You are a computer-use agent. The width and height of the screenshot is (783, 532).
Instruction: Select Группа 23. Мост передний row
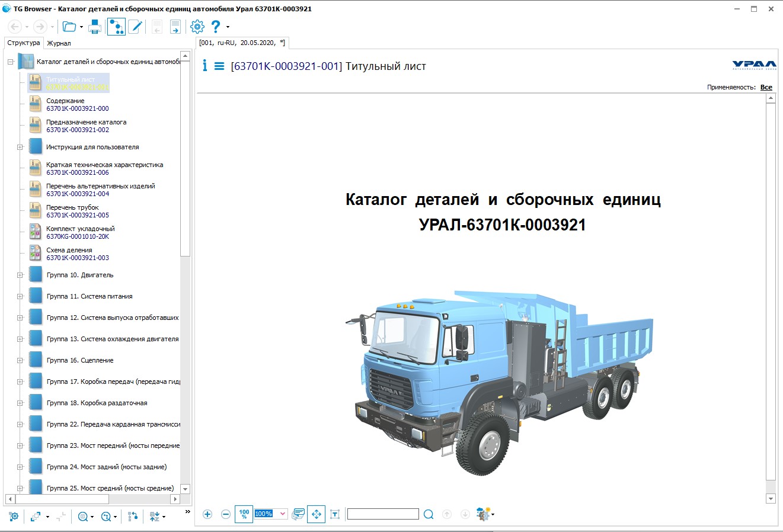[113, 446]
